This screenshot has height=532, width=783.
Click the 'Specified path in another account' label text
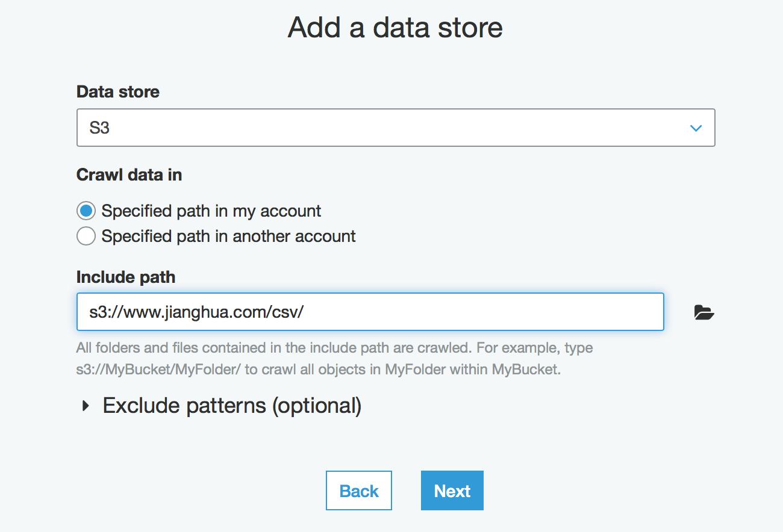coord(228,237)
